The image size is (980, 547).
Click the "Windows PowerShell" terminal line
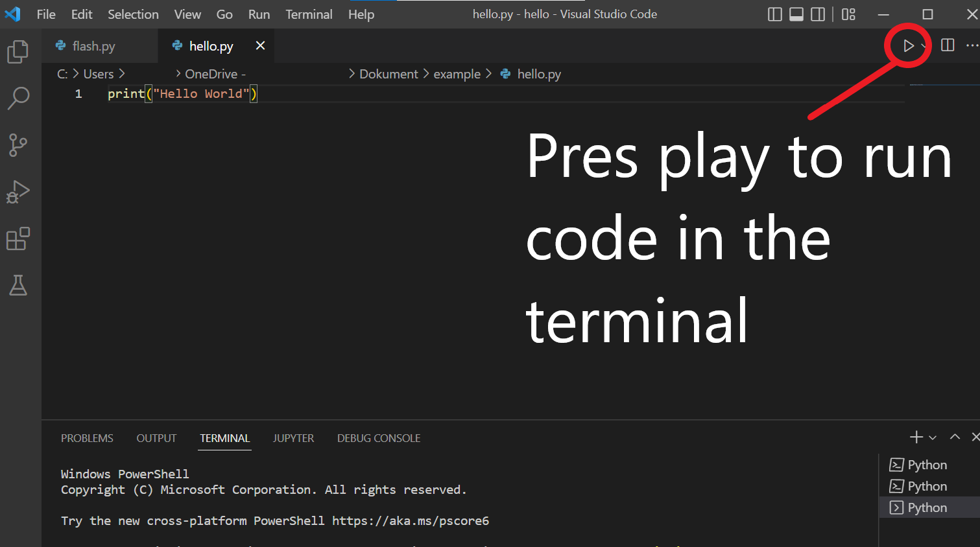pyautogui.click(x=125, y=474)
